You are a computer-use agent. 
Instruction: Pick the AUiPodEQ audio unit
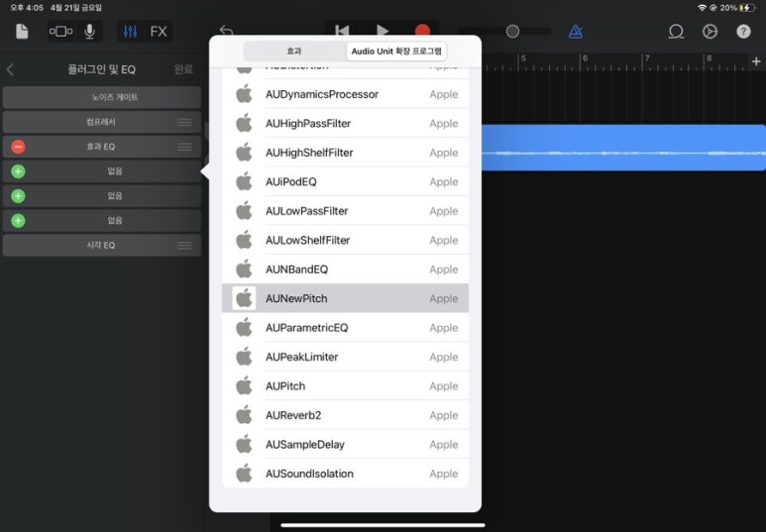click(346, 181)
